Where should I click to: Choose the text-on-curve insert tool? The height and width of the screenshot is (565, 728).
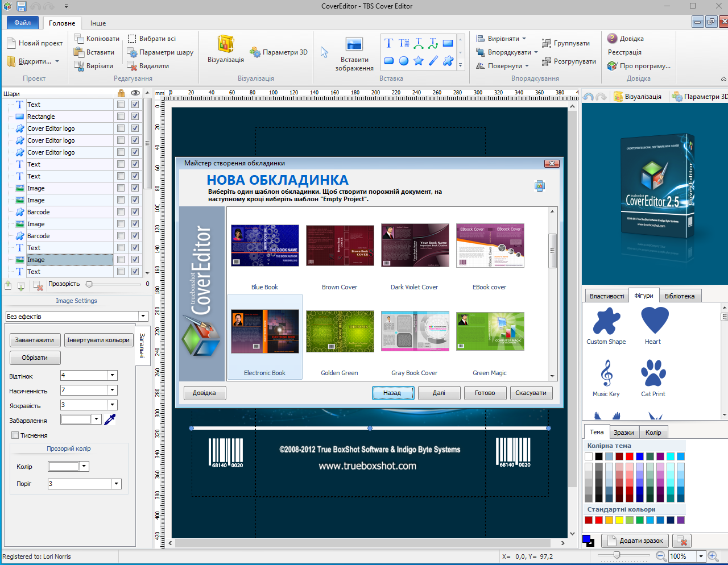coord(433,43)
